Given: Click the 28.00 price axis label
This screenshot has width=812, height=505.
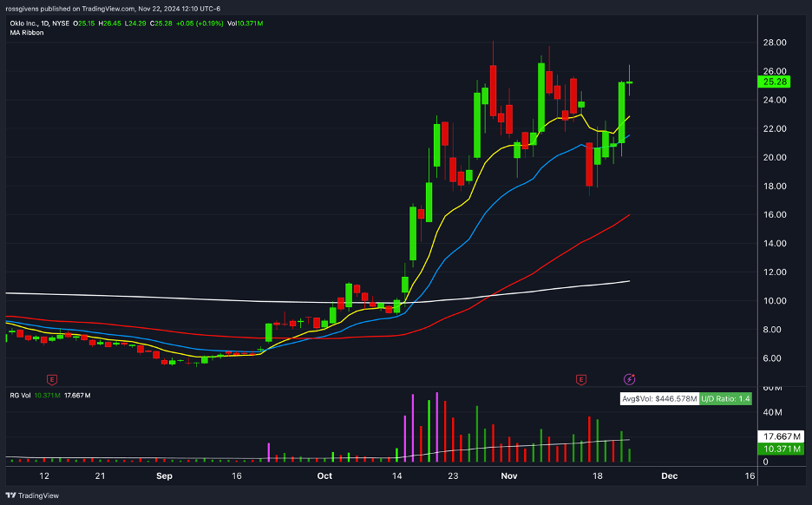Looking at the screenshot, I should (775, 43).
